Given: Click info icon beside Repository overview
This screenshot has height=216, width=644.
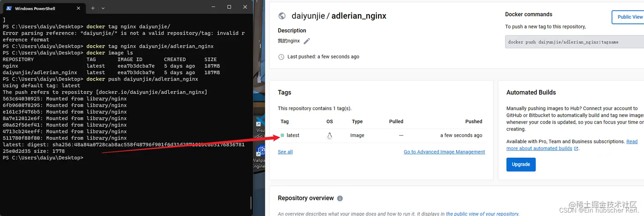Looking at the screenshot, I should click(x=340, y=198).
